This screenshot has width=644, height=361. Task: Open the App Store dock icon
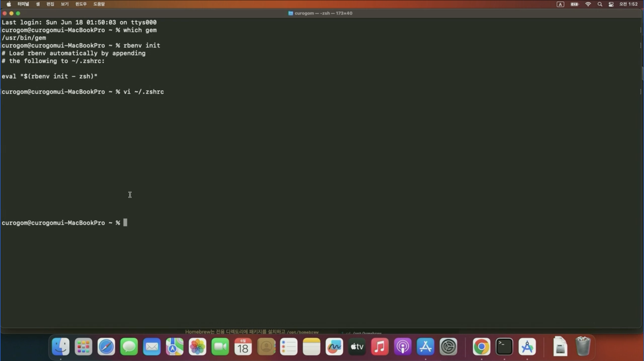(x=425, y=346)
